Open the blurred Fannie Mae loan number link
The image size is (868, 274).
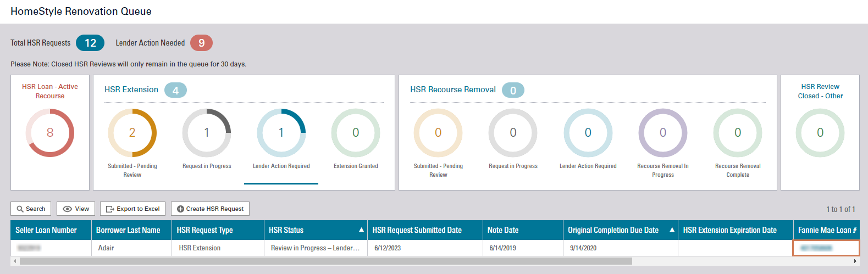tap(816, 248)
